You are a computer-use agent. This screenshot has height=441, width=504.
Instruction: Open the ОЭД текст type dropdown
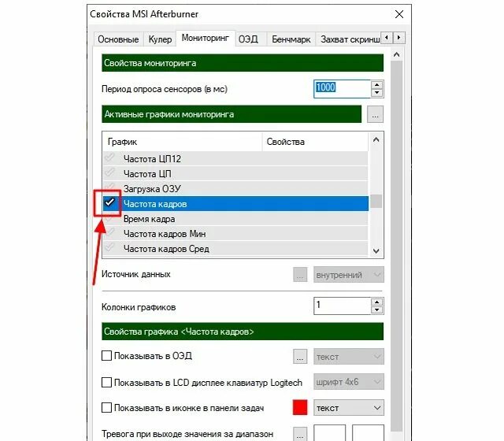click(x=349, y=357)
